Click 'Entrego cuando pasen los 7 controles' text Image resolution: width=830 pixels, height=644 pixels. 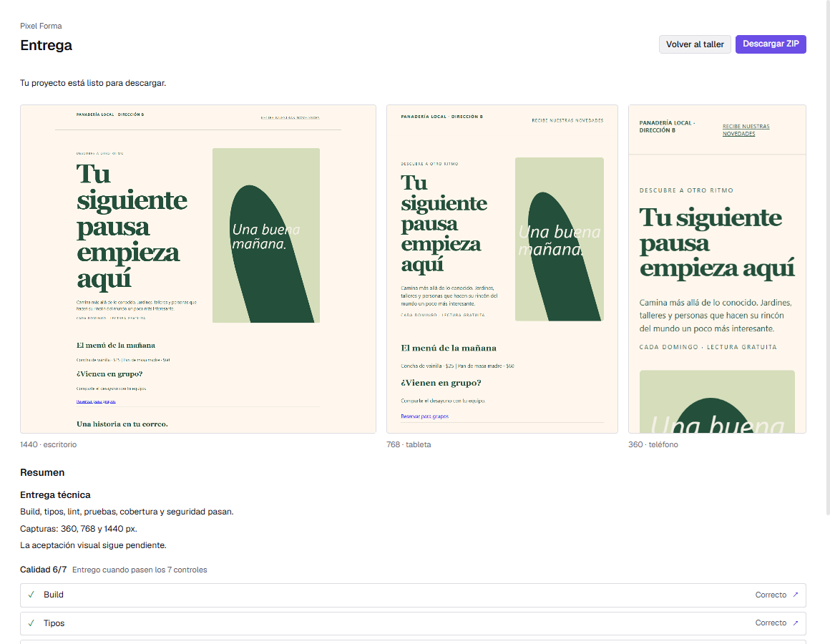coord(140,570)
